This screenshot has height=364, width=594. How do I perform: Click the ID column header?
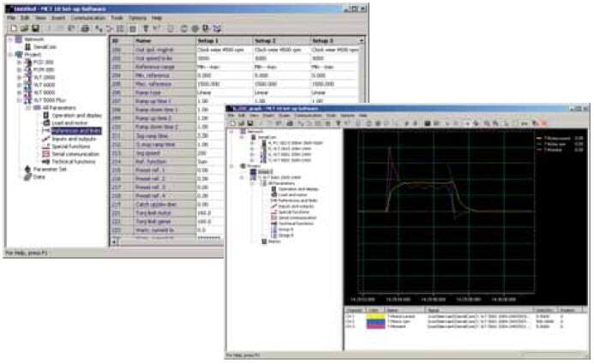click(122, 40)
